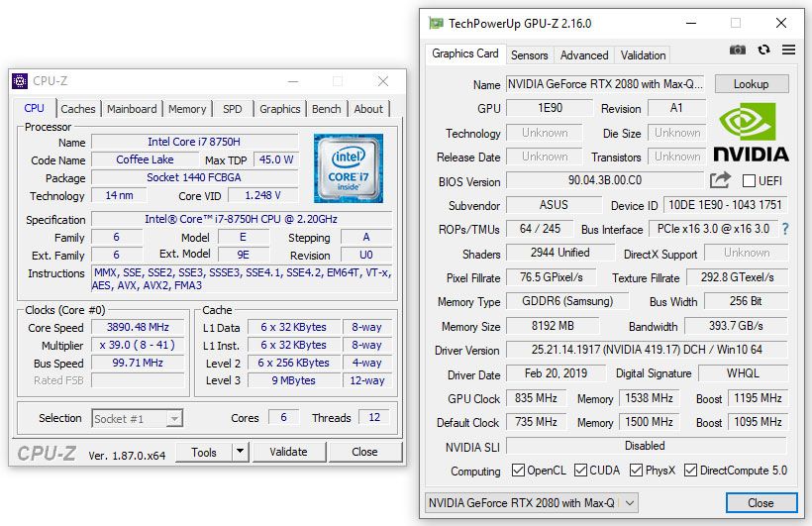Open the Validation tab in GPU-Z
The width and height of the screenshot is (812, 526).
coord(644,54)
